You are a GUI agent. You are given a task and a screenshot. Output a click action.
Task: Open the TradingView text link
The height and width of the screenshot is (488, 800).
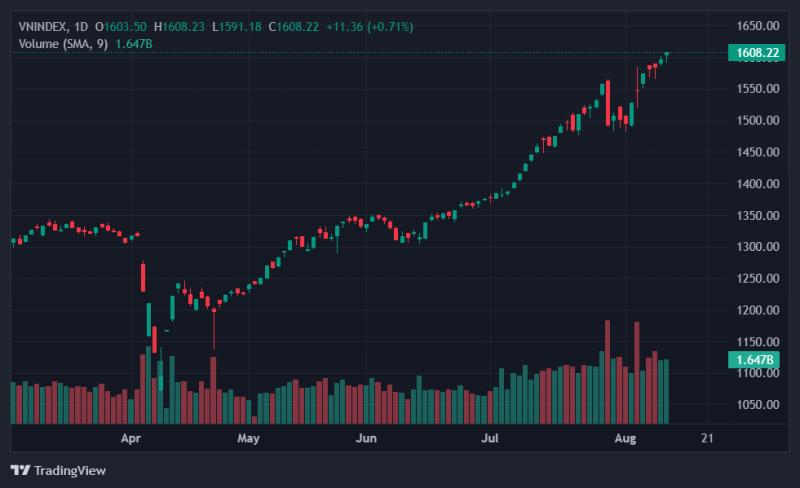point(70,470)
